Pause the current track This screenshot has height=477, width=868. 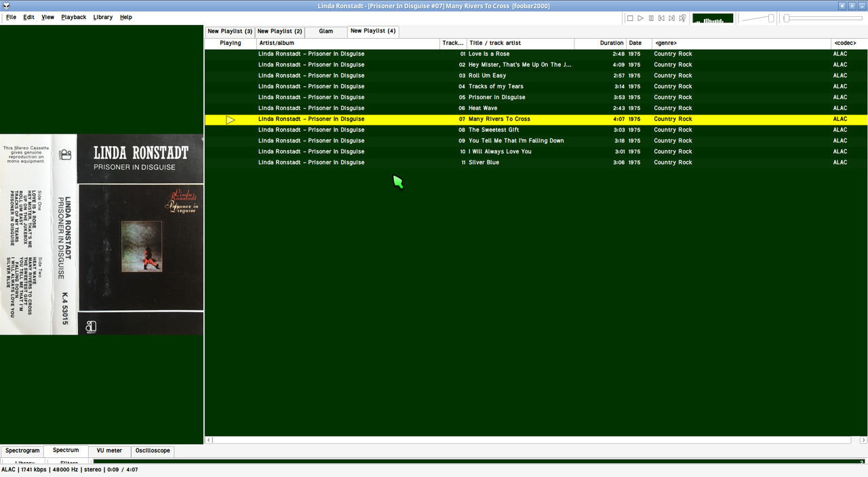651,18
